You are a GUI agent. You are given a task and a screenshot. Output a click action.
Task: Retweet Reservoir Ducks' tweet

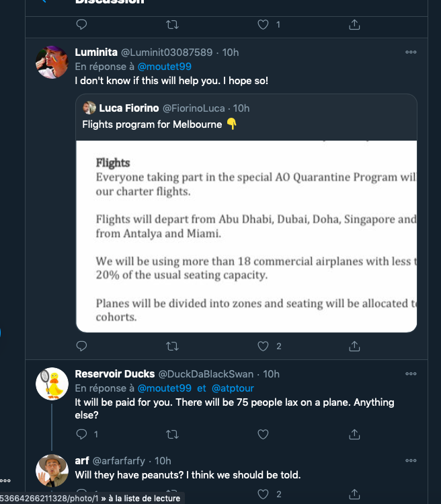click(172, 434)
